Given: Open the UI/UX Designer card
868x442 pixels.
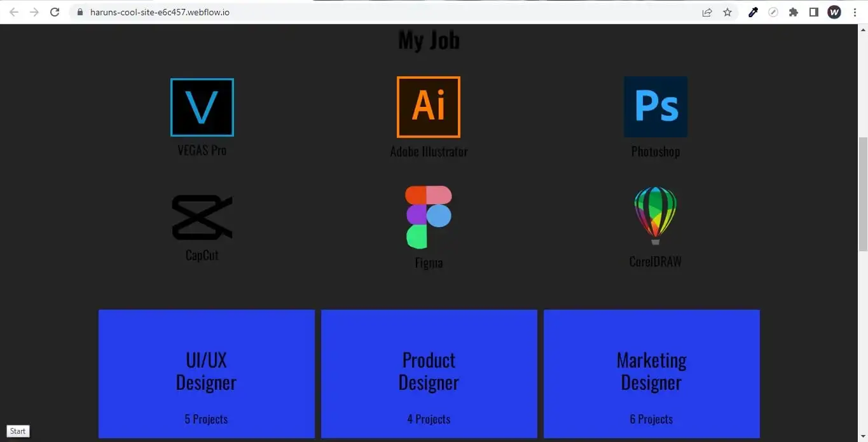Looking at the screenshot, I should [207, 374].
